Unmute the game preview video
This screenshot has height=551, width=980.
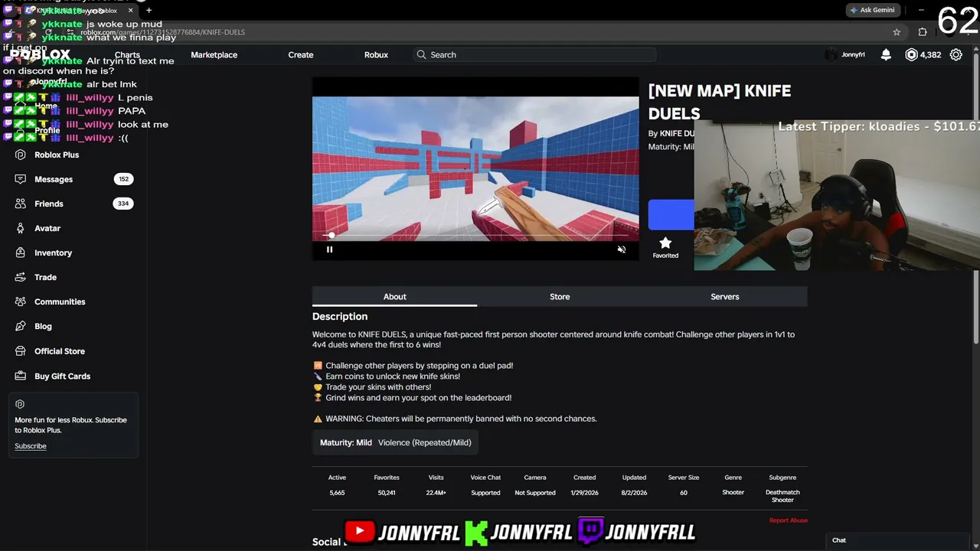(622, 249)
